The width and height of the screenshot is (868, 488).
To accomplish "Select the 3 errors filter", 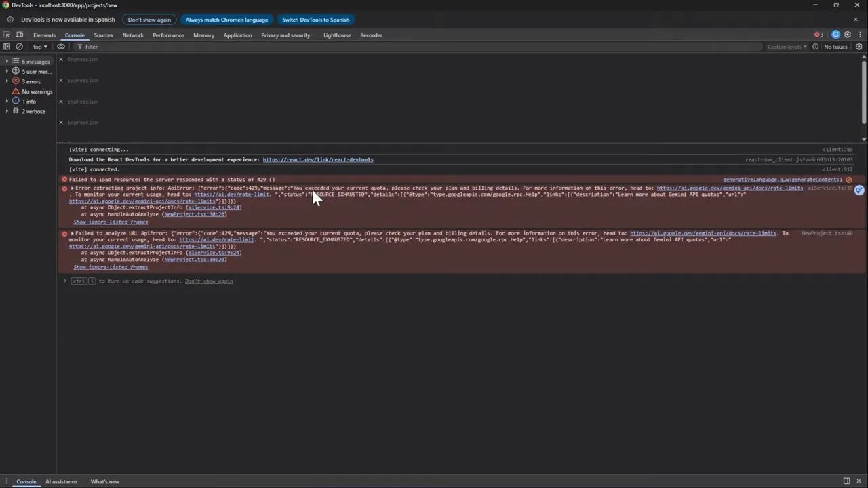I will [31, 81].
